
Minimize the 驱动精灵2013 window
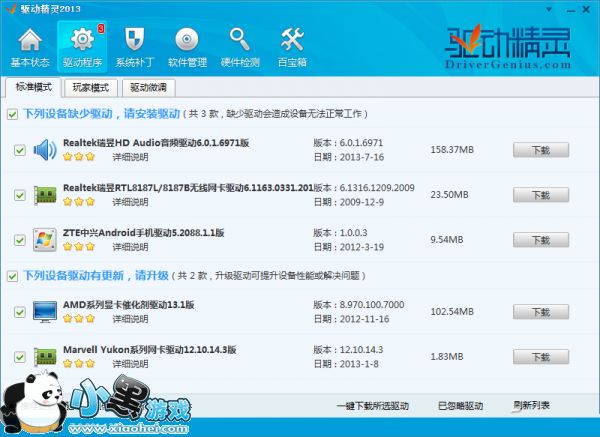571,10
